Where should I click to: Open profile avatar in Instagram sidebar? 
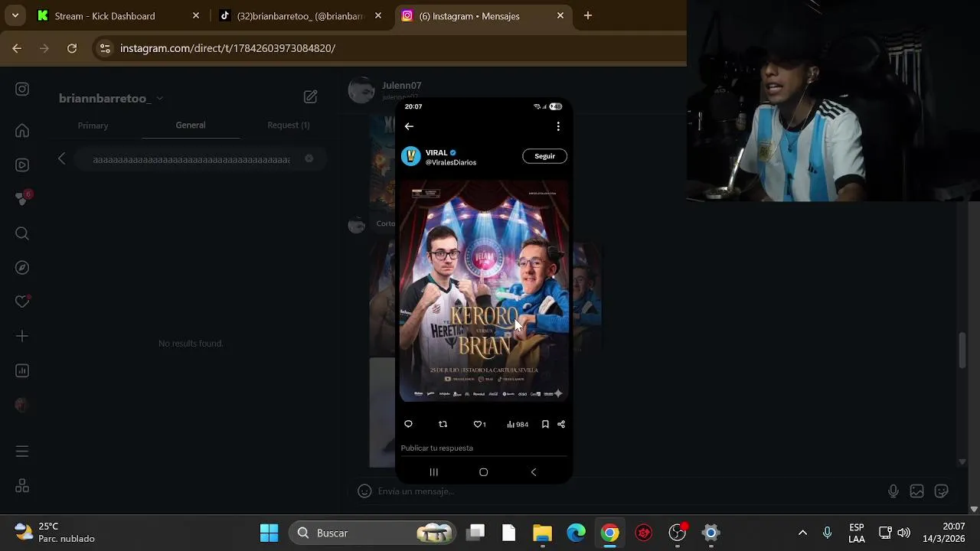pos(22,405)
